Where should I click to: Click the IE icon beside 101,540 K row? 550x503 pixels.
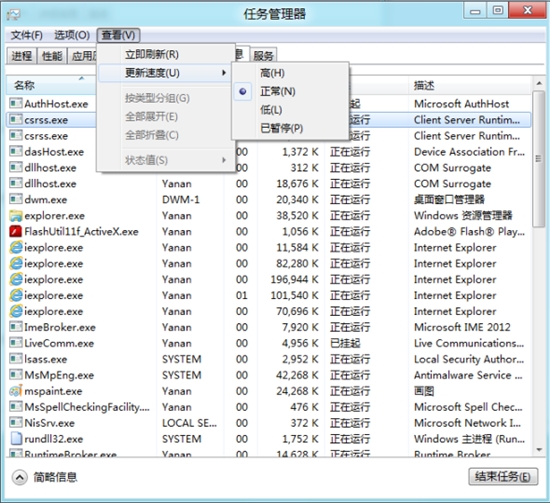pyautogui.click(x=15, y=295)
